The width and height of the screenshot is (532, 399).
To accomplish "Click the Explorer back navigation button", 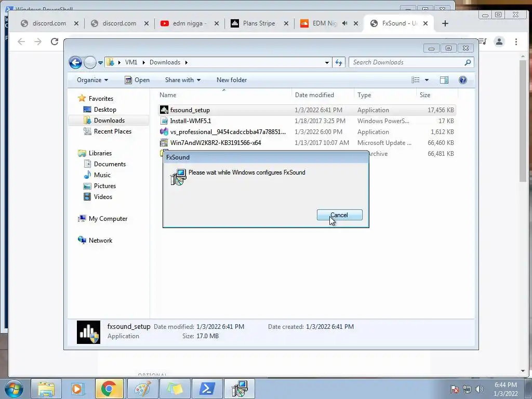I will pos(75,62).
